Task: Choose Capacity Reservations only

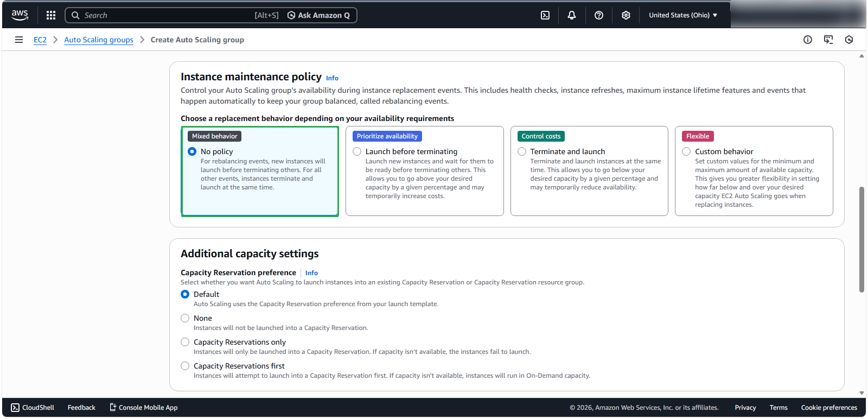Action: (185, 342)
